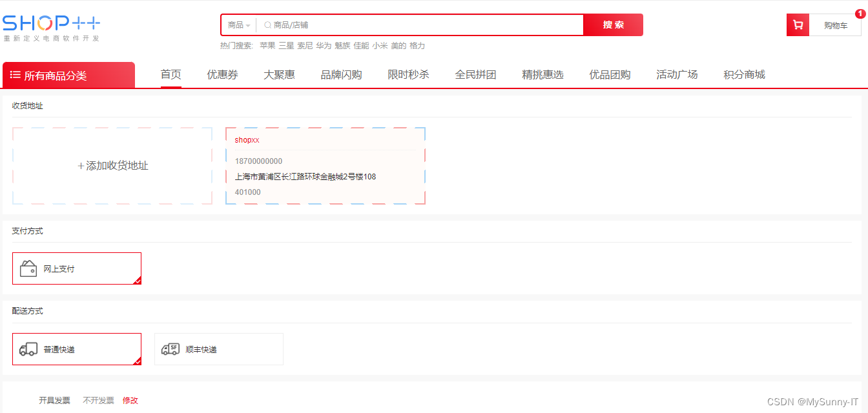Click the 不开发票 invoice status text
The width and height of the screenshot is (868, 413).
[x=99, y=401]
